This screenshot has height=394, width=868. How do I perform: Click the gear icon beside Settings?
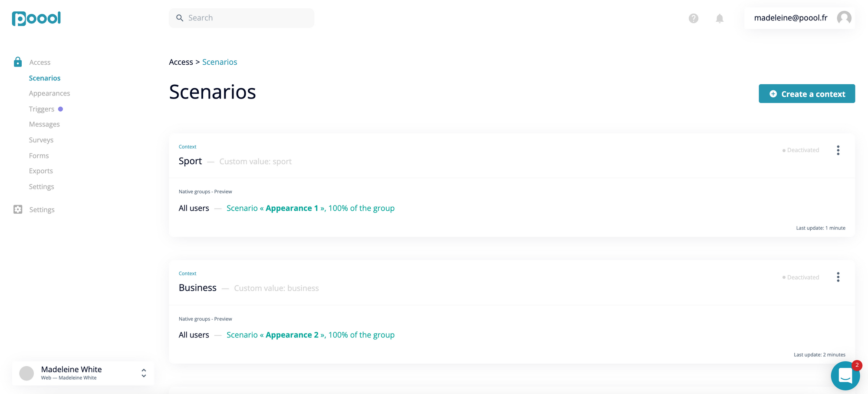tap(17, 209)
